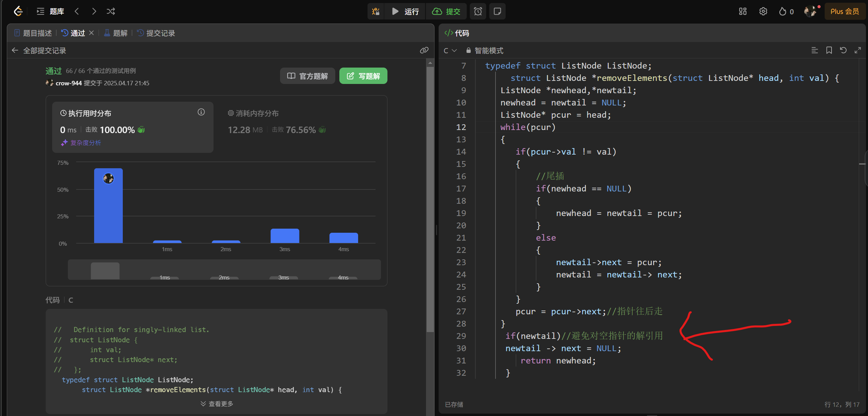Open the debug icon beside Run

click(376, 11)
